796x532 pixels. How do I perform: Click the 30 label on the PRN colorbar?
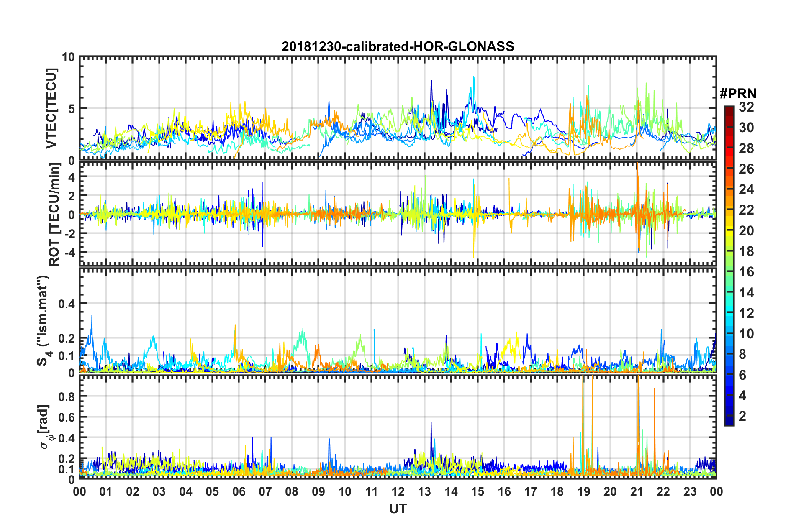click(746, 128)
